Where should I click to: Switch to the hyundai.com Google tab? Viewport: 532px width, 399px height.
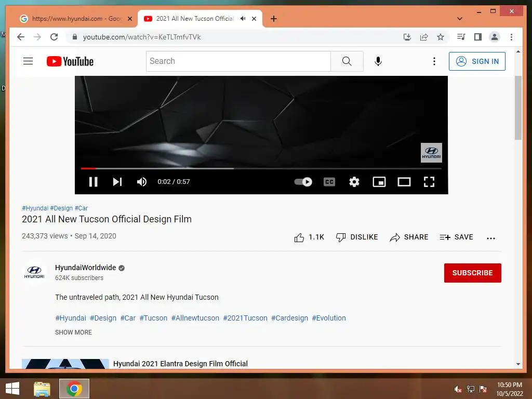[x=76, y=19]
